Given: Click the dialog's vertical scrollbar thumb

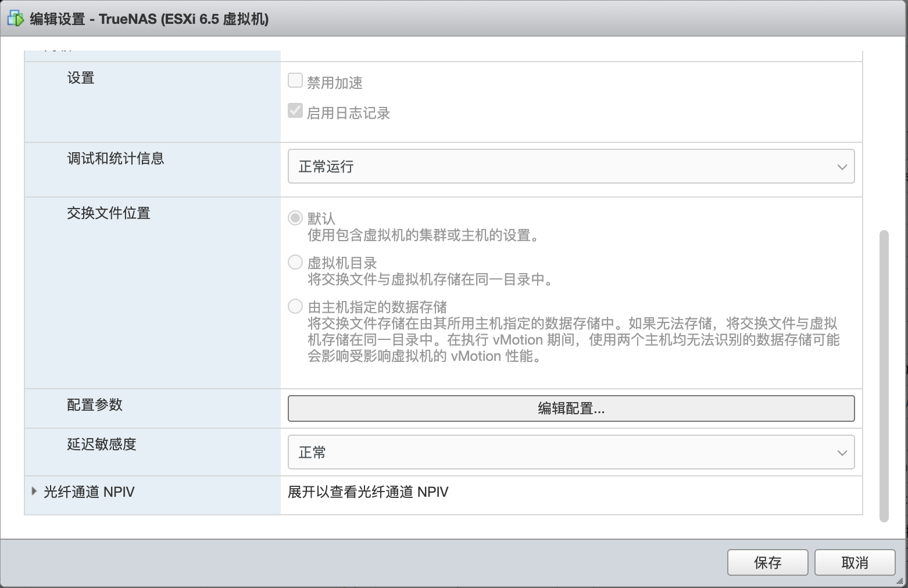Looking at the screenshot, I should [x=884, y=376].
